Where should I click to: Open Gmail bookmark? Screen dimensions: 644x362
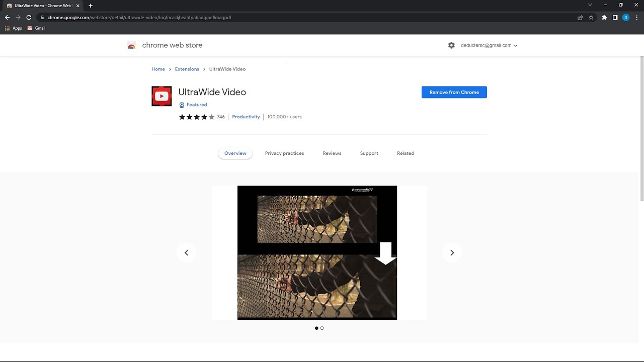37,28
